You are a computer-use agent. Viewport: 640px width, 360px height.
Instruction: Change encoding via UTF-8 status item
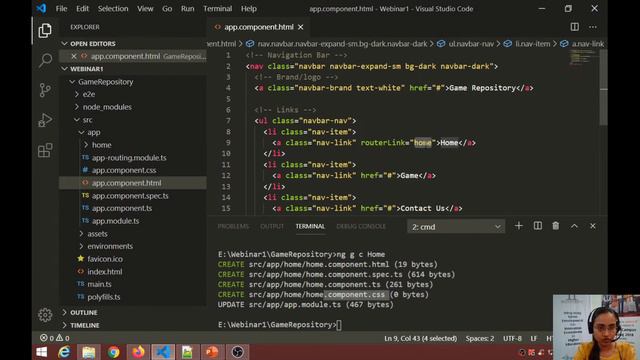pyautogui.click(x=512, y=338)
